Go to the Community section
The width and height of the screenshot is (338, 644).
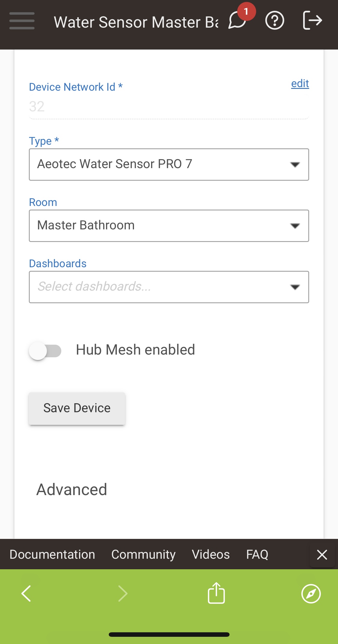[143, 555]
